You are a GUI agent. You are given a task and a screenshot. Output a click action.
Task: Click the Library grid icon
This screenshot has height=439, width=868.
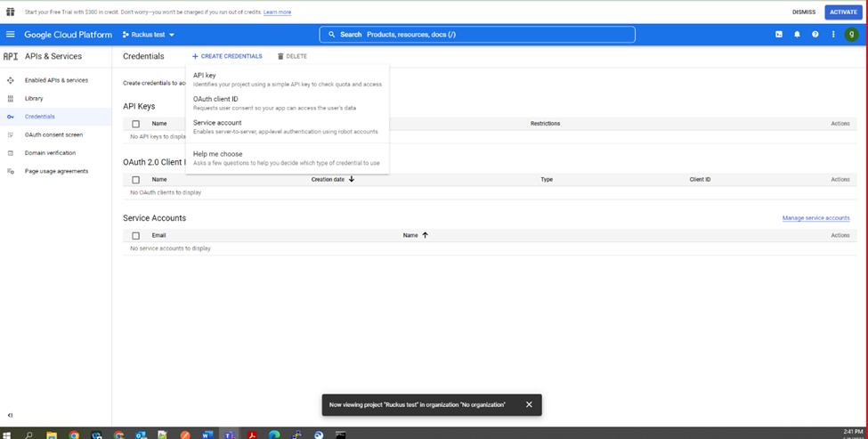click(10, 99)
